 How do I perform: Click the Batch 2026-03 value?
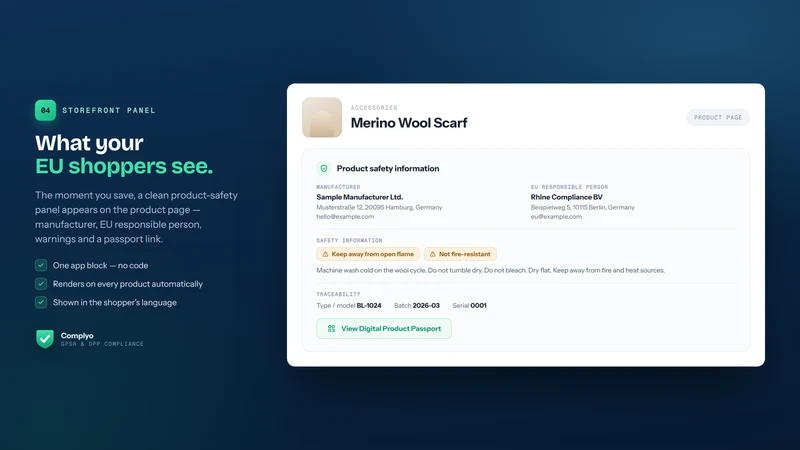pos(417,306)
